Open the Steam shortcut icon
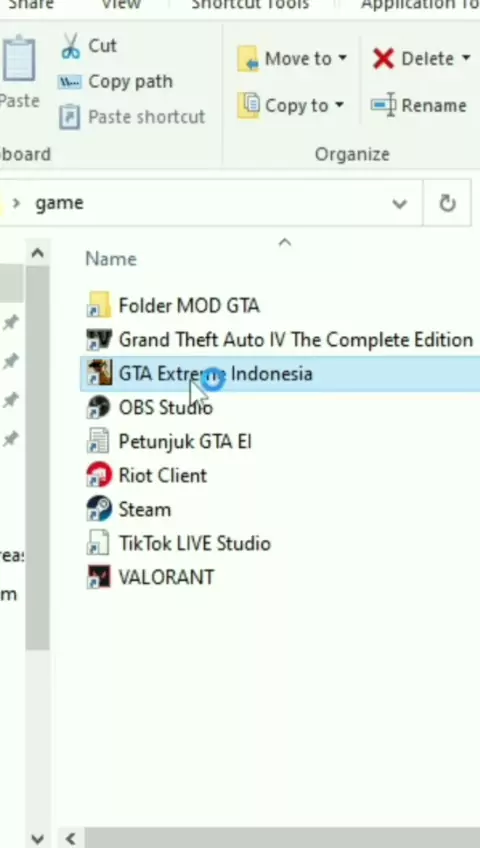This screenshot has width=480, height=848. pyautogui.click(x=99, y=509)
